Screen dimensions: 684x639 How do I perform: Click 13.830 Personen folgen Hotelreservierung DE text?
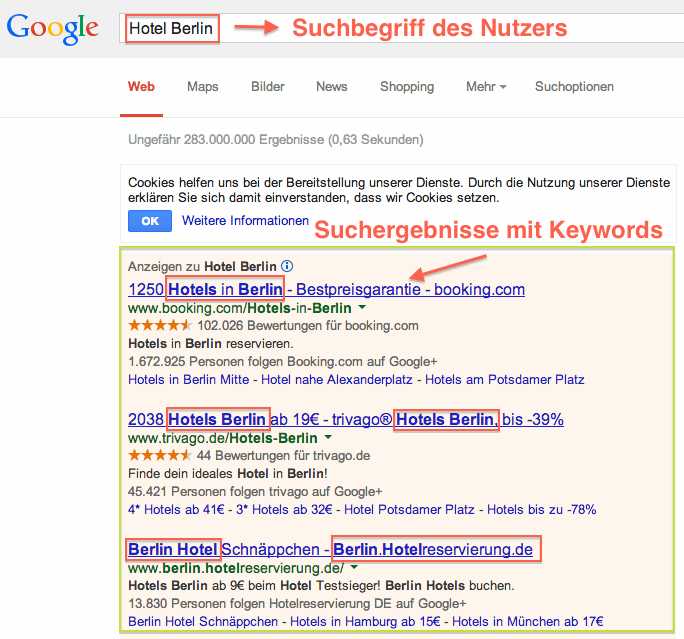click(297, 603)
